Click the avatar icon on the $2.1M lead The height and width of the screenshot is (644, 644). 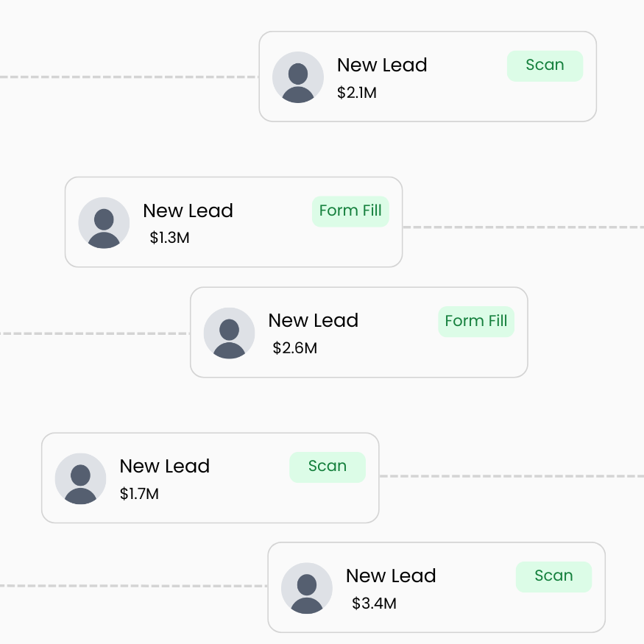[x=298, y=77]
